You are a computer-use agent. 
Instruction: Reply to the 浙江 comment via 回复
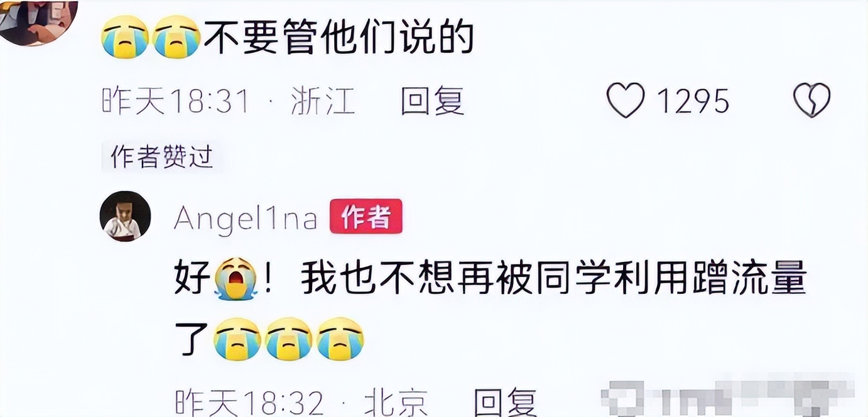point(433,100)
